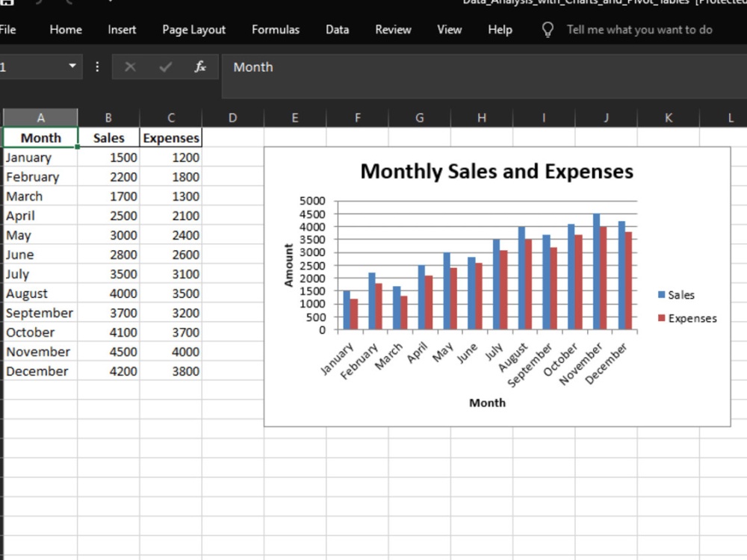Select the Expenses header cell
Image resolution: width=747 pixels, height=560 pixels.
tap(171, 137)
